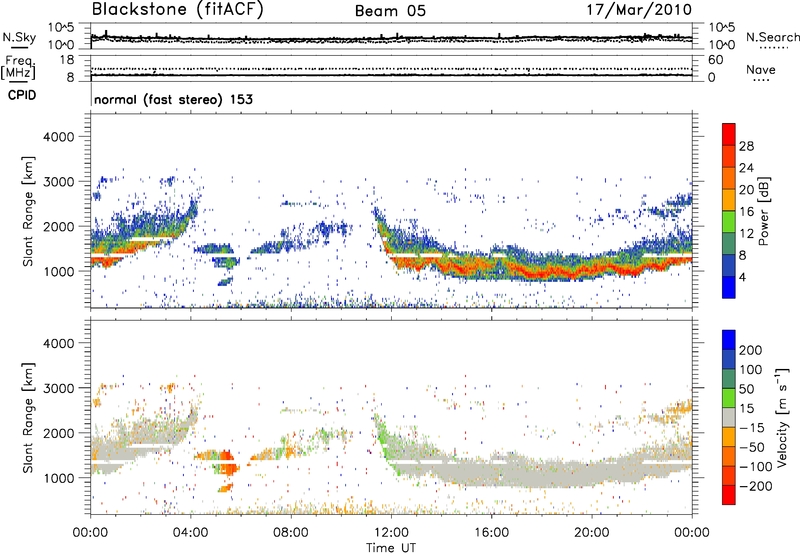Select the '50' label on Velocity colorbar

746,389
